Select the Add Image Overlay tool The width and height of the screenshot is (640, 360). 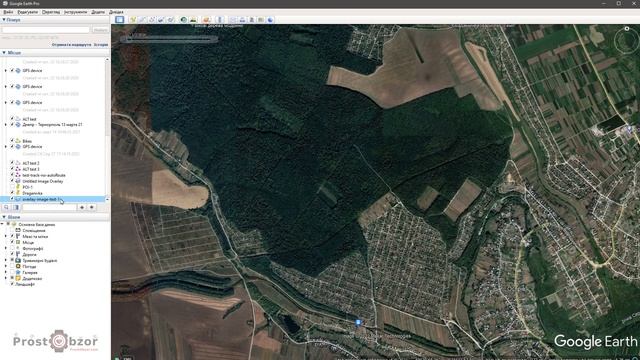161,20
